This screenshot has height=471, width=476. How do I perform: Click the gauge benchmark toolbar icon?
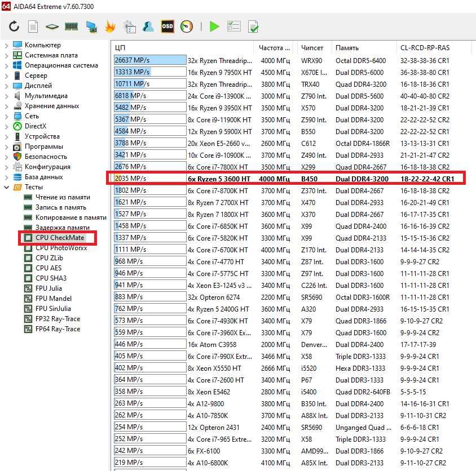click(186, 26)
